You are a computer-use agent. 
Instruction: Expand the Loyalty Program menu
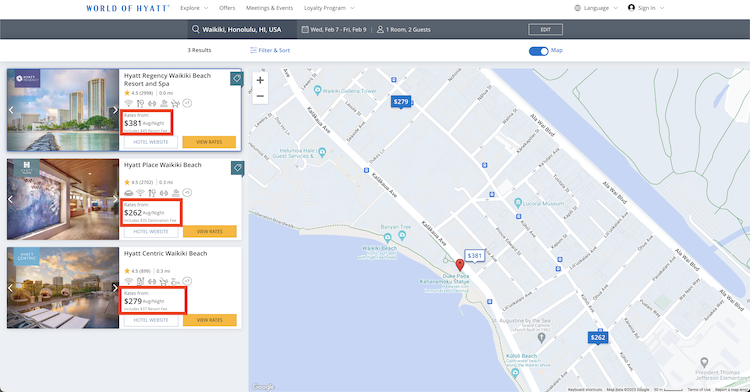(329, 8)
